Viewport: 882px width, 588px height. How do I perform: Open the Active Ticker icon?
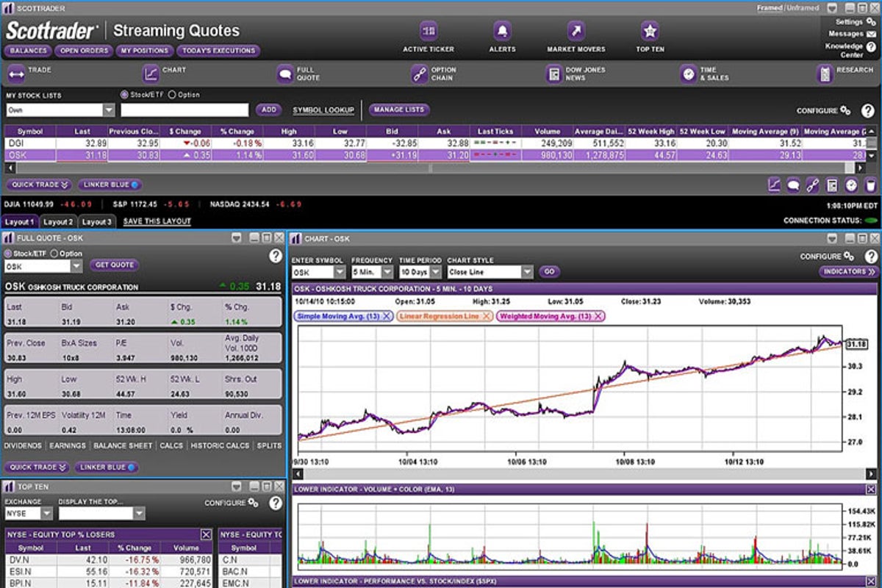(429, 31)
